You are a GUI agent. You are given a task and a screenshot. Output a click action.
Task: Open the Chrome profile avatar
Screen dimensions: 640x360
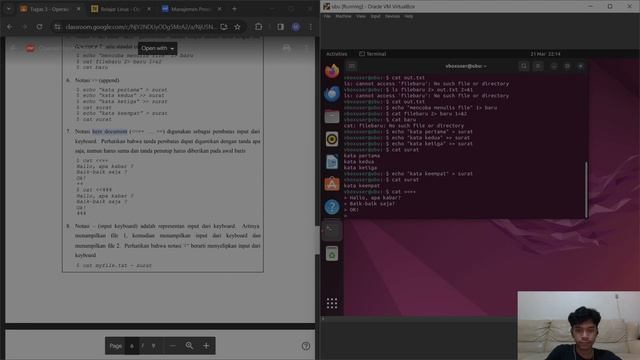296,27
